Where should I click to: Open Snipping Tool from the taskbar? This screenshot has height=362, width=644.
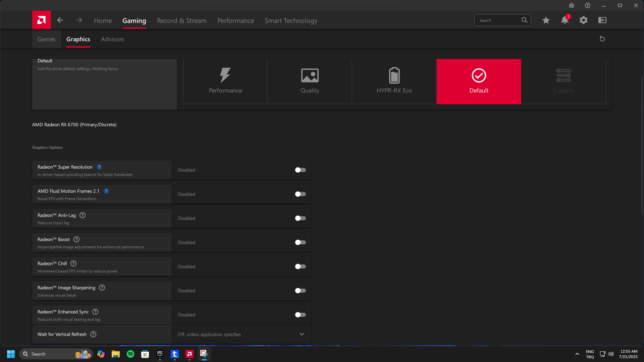coord(204,354)
